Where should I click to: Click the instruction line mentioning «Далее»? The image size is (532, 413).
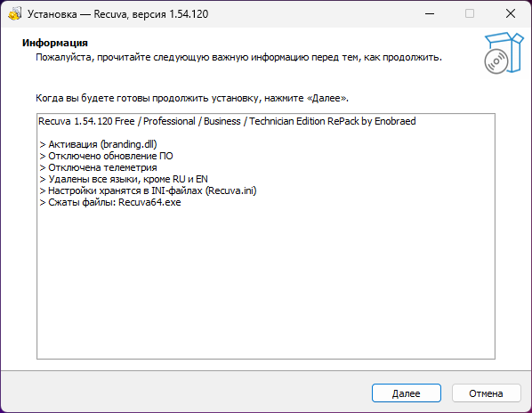point(192,98)
